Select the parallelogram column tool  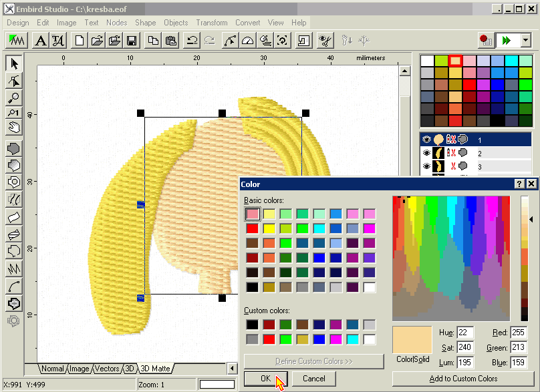coord(14,217)
